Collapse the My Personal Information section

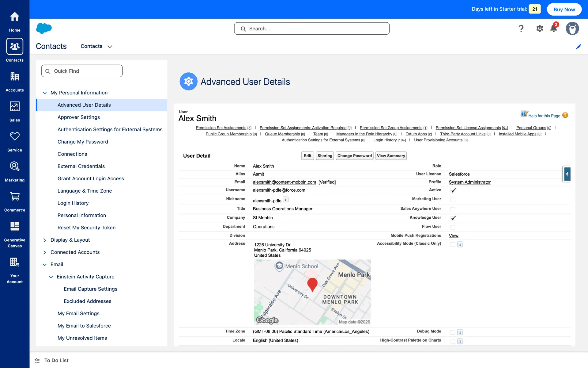point(45,93)
